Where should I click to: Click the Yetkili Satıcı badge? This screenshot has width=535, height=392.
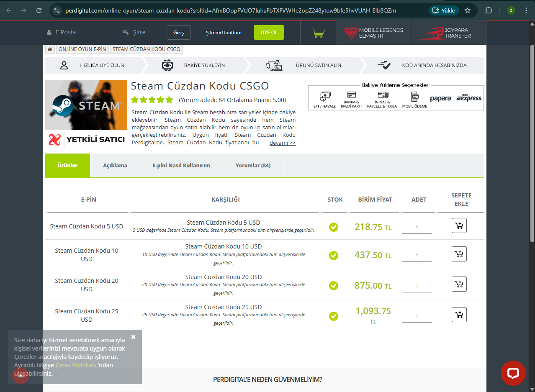(86, 139)
